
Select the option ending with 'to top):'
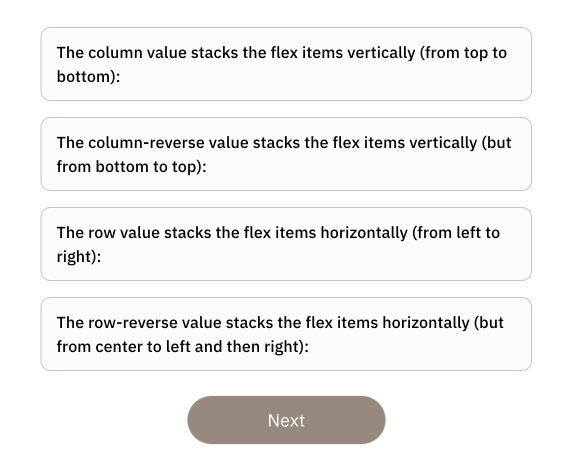click(x=286, y=154)
